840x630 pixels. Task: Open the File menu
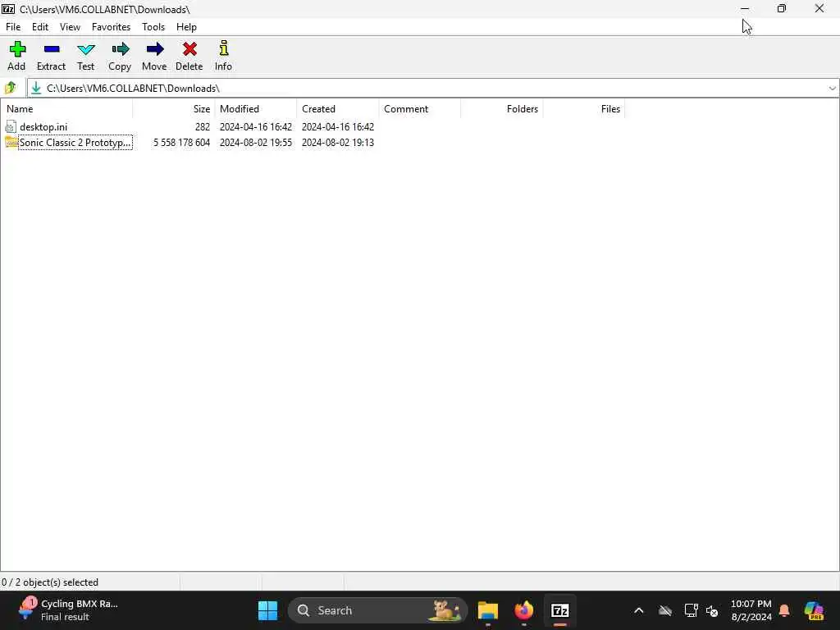tap(13, 27)
